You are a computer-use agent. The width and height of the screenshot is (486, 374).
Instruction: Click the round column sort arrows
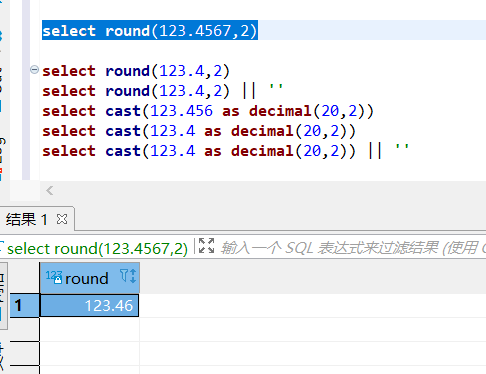pyautogui.click(x=133, y=276)
